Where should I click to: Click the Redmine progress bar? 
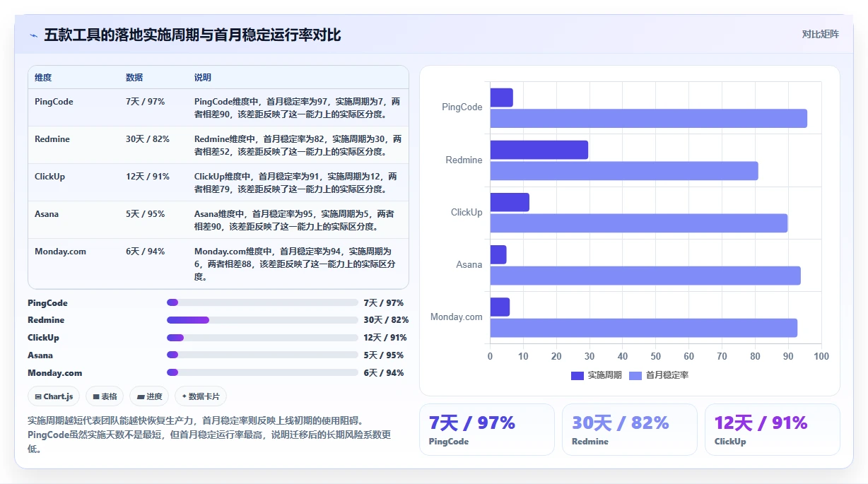[262, 320]
